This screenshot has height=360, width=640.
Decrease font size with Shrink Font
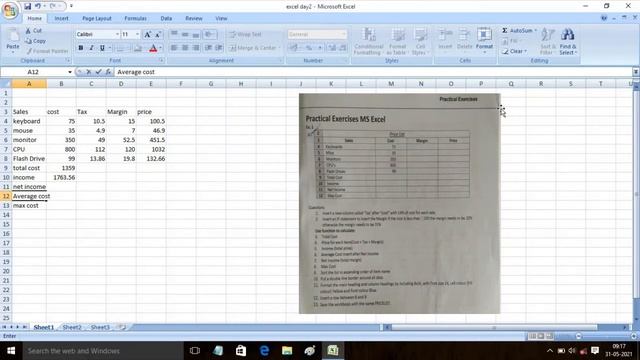158,34
